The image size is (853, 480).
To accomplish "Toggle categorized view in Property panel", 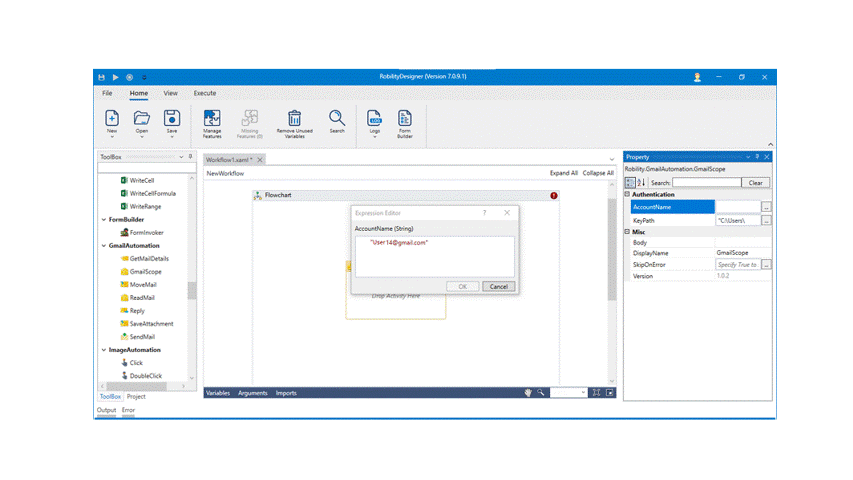I will click(x=630, y=183).
